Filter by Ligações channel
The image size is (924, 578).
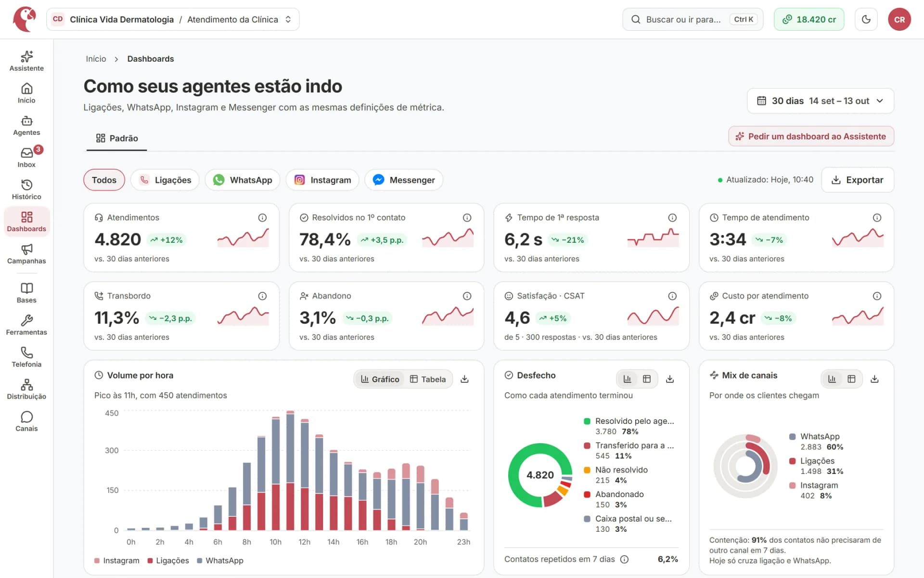(x=165, y=180)
